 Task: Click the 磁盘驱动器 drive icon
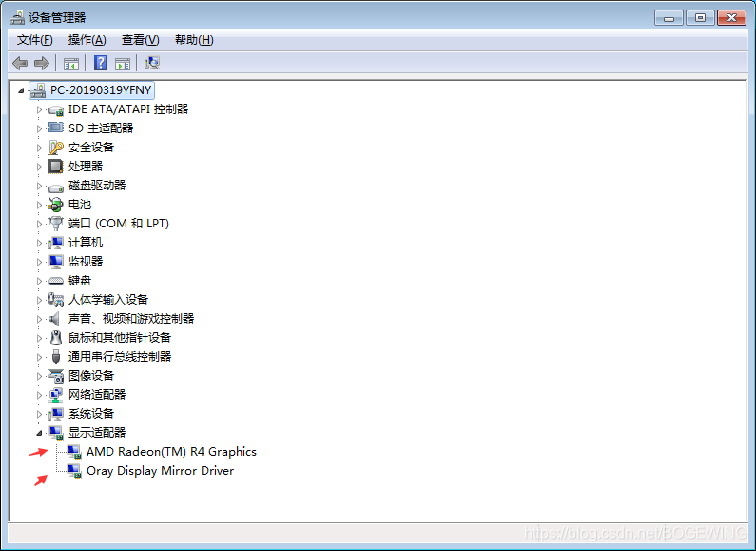pos(56,187)
